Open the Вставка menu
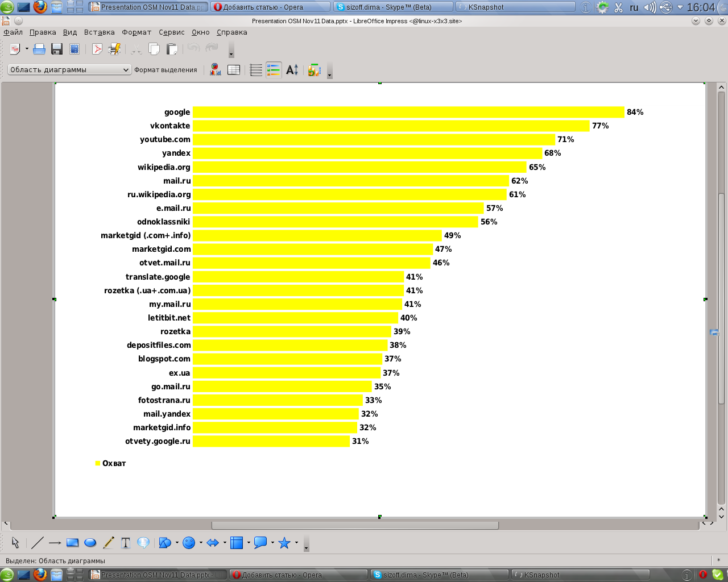 click(99, 32)
